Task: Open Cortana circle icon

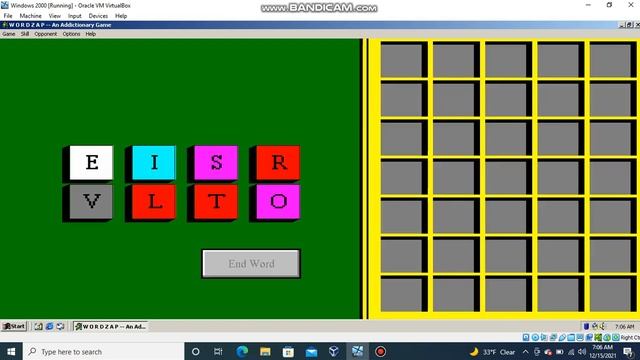Action: 196,351
